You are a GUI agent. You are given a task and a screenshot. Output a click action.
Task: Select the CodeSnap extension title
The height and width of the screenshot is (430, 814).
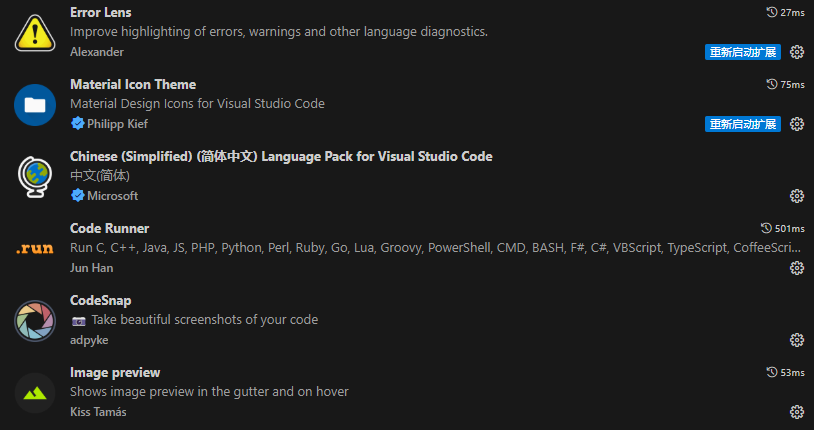(101, 301)
